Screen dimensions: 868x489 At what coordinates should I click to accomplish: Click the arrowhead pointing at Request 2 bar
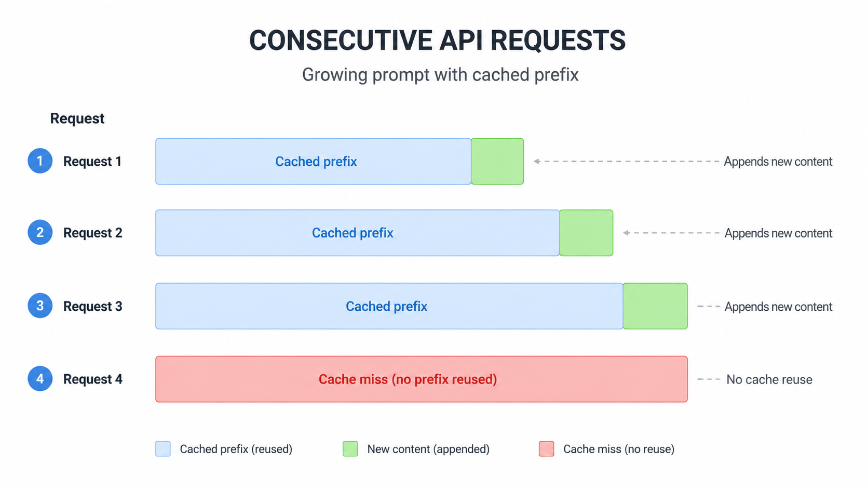pos(627,233)
